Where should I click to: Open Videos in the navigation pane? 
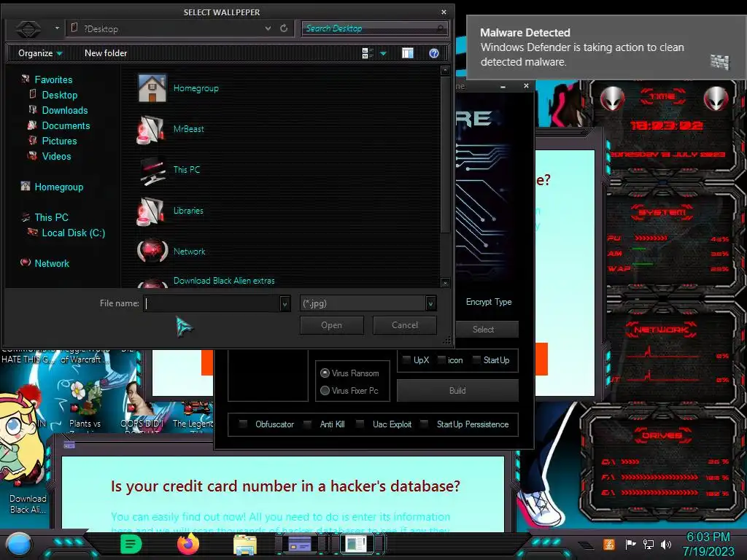click(56, 156)
